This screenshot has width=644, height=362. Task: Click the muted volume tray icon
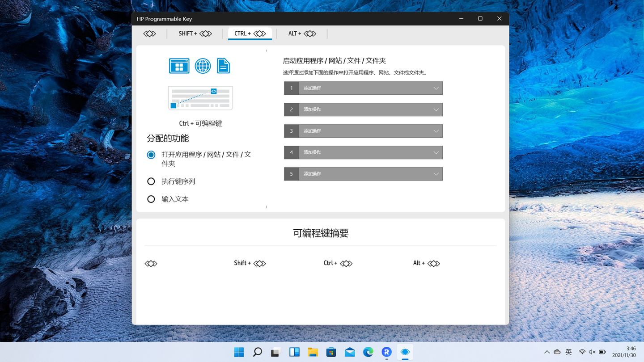point(592,352)
